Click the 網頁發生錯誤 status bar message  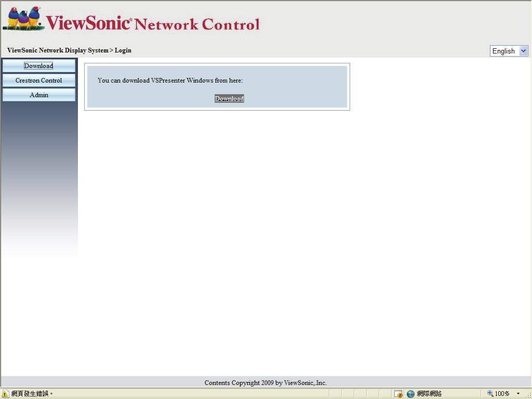pyautogui.click(x=32, y=394)
